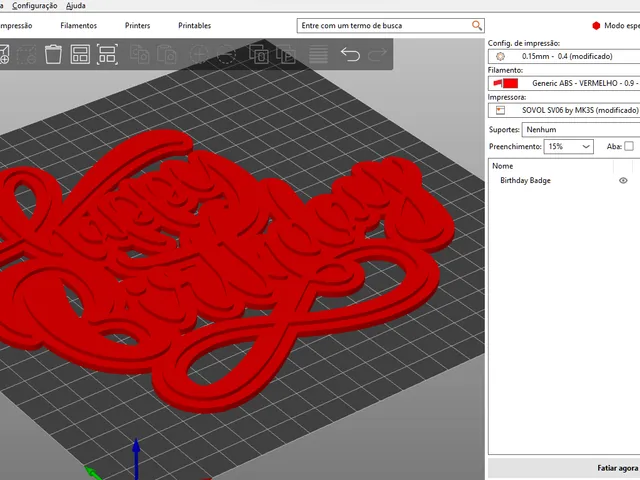Click the Arrange objects toolbar icon
Screen dimensions: 640x480
80,54
